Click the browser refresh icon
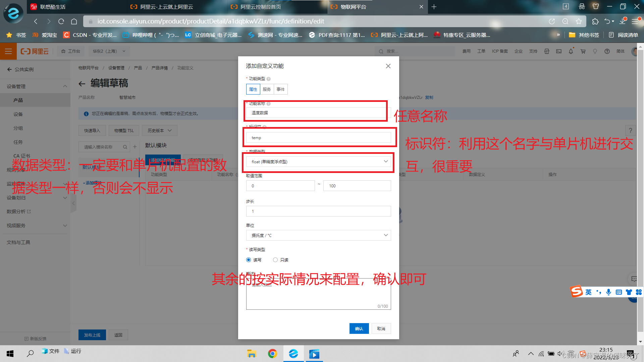Image resolution: width=644 pixels, height=362 pixels. pos(61,21)
